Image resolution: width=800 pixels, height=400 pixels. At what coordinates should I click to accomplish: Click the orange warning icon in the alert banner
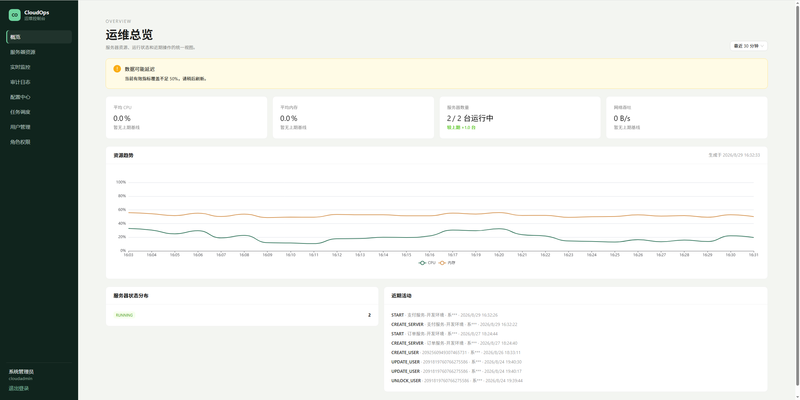coord(117,69)
